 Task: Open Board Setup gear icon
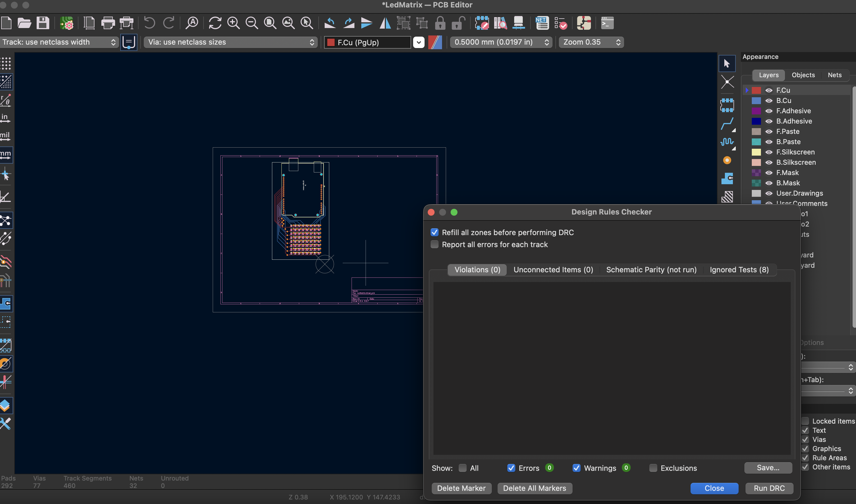point(67,23)
